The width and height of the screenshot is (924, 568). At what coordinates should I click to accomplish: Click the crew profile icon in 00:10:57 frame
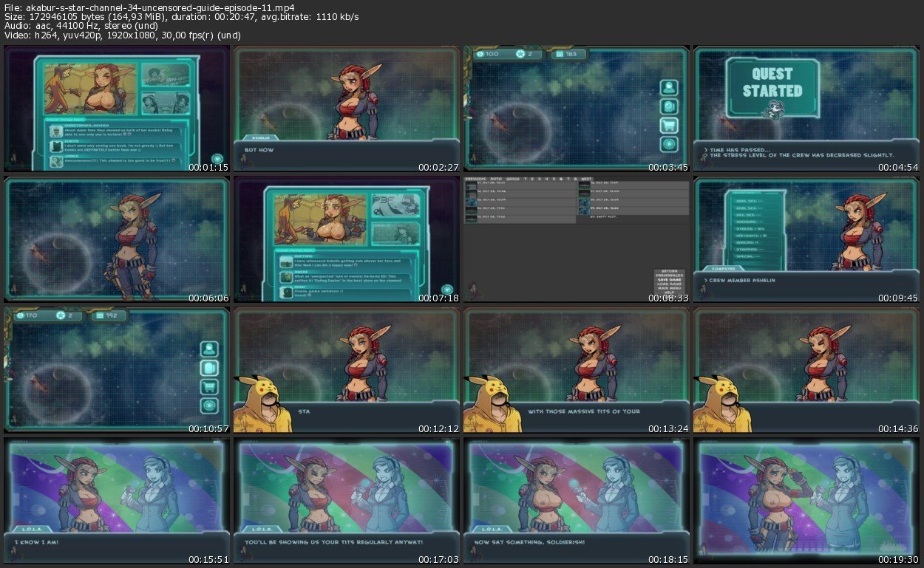(x=209, y=349)
